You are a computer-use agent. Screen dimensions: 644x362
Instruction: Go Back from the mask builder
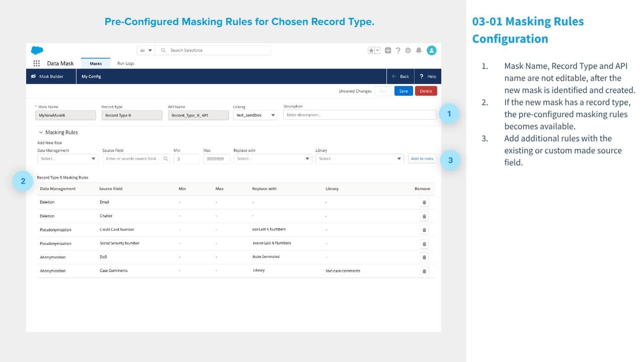400,76
